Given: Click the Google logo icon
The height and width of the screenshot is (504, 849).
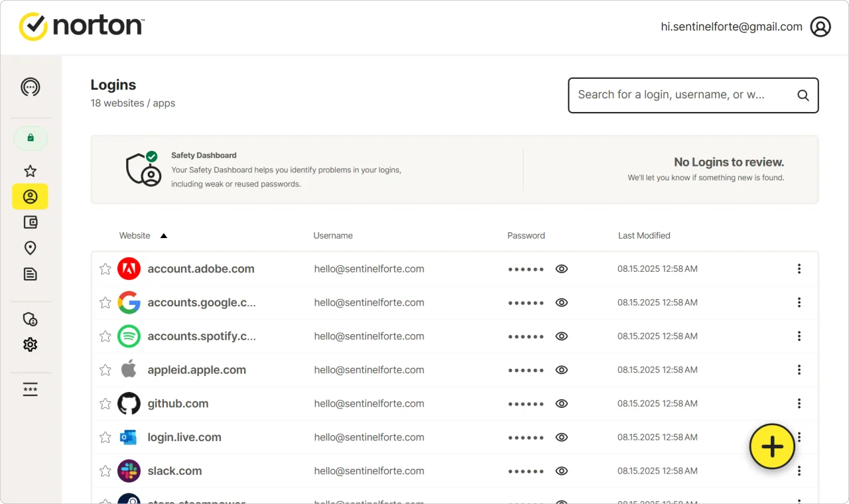Looking at the screenshot, I should tap(129, 302).
